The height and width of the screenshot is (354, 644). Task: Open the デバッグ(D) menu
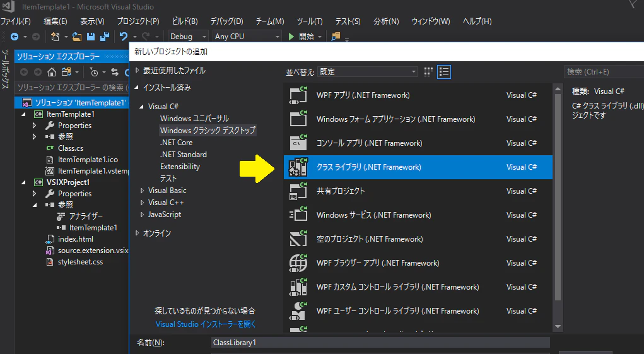pos(226,21)
